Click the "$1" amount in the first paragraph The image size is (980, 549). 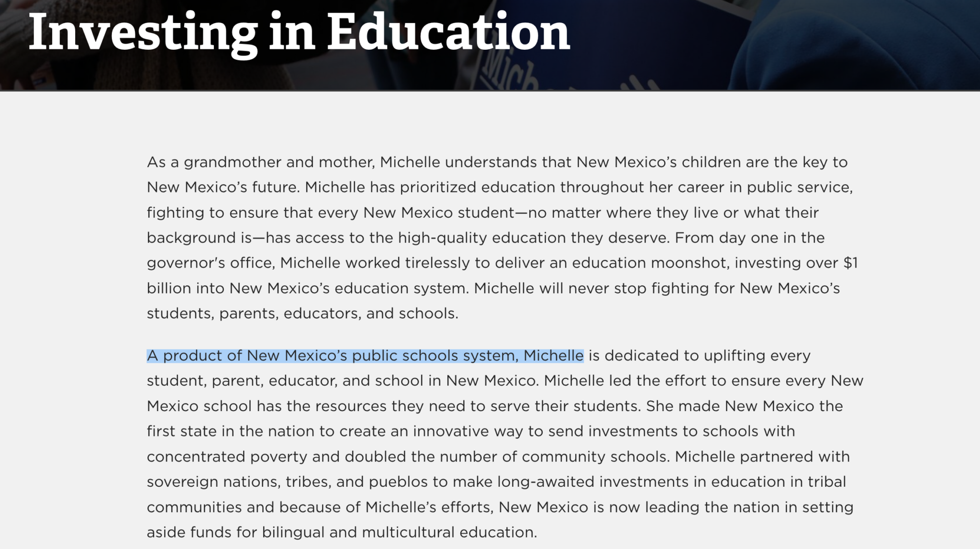850,263
